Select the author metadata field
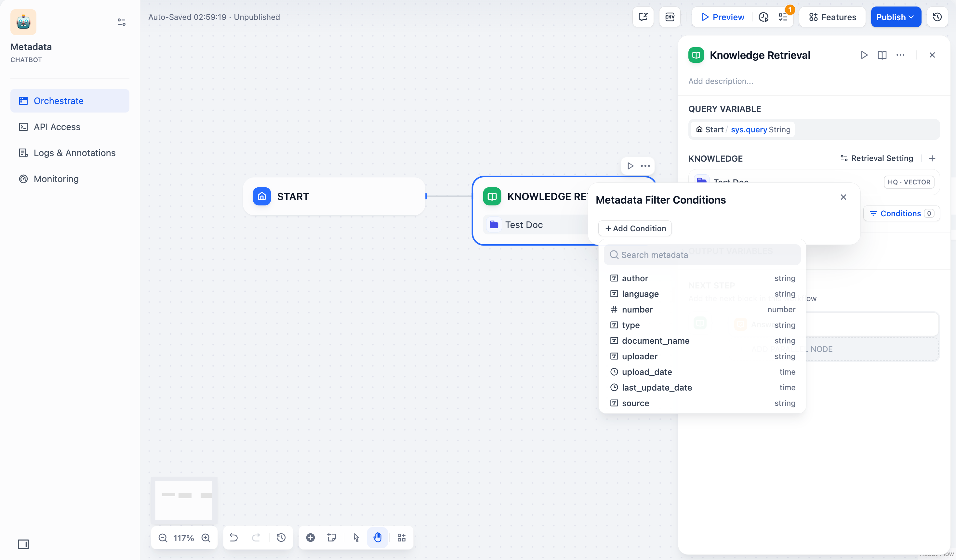 click(635, 278)
